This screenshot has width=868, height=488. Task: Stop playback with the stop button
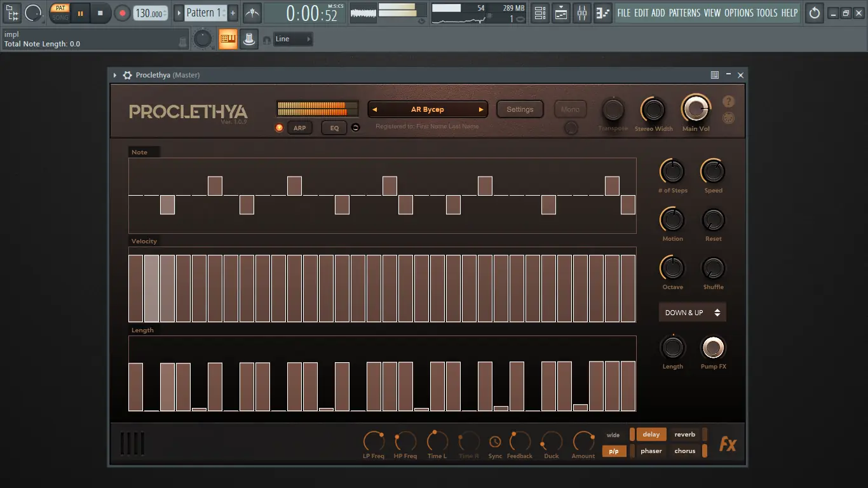[100, 13]
